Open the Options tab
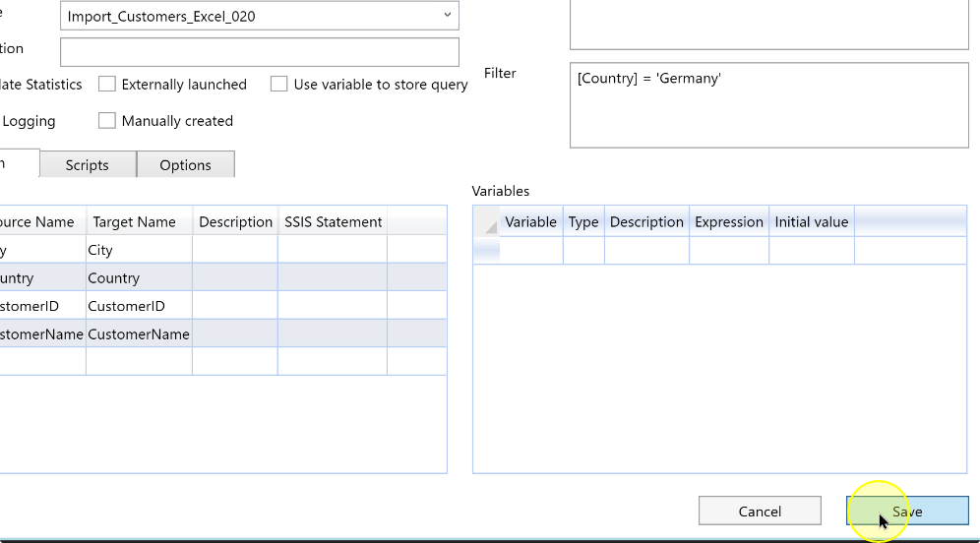The height and width of the screenshot is (543, 980). point(186,165)
